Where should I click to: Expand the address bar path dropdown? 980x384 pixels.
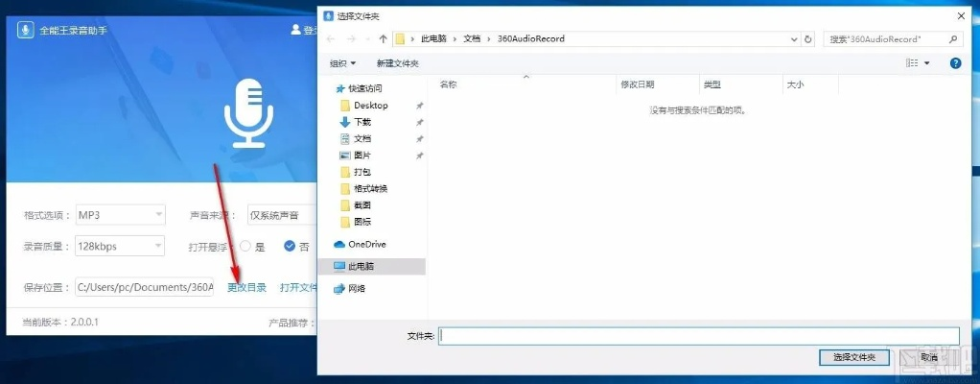click(x=794, y=39)
